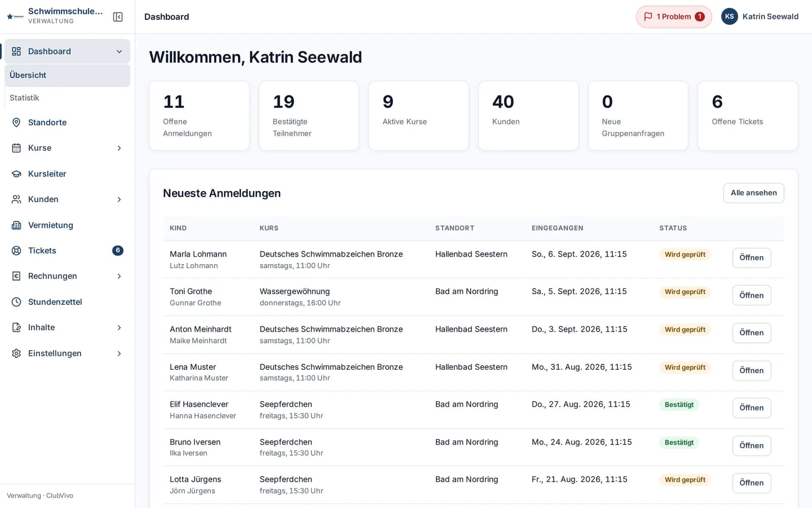Click Bestätigt status for Bruno Iversen
Image resolution: width=812 pixels, height=508 pixels.
(679, 442)
